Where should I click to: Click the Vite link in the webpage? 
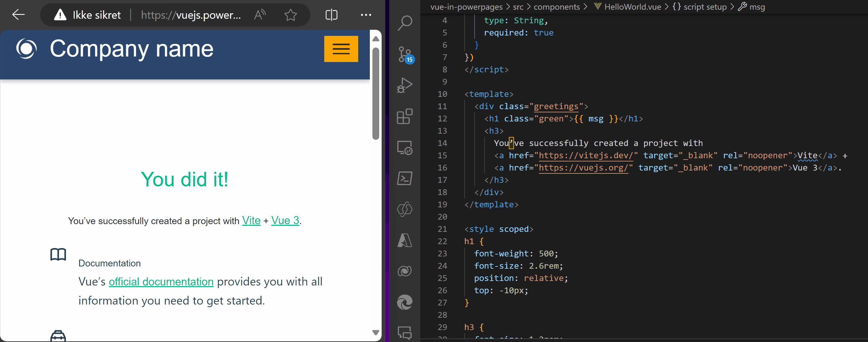pos(251,221)
